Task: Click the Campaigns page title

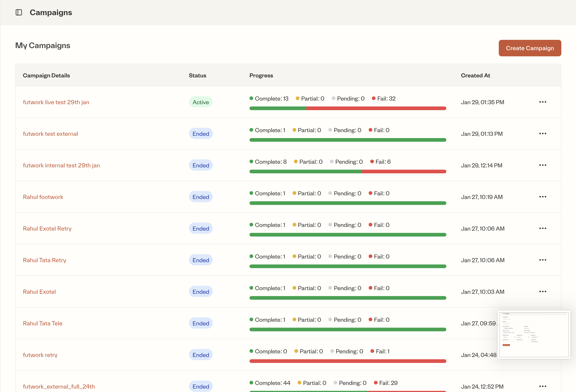Action: pos(51,12)
